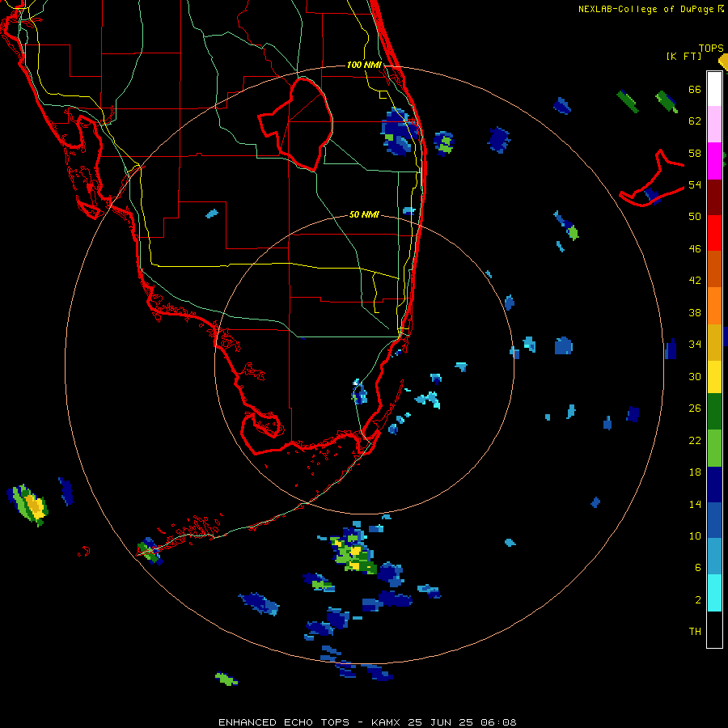Viewport: 728px width, 728px height.
Task: Click legend value "46"
Action: tap(695, 249)
